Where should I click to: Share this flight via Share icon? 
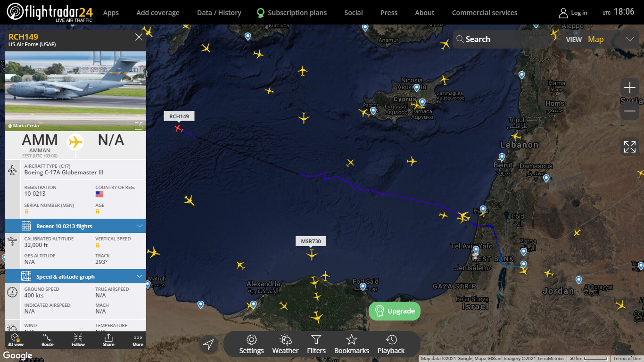pyautogui.click(x=108, y=340)
